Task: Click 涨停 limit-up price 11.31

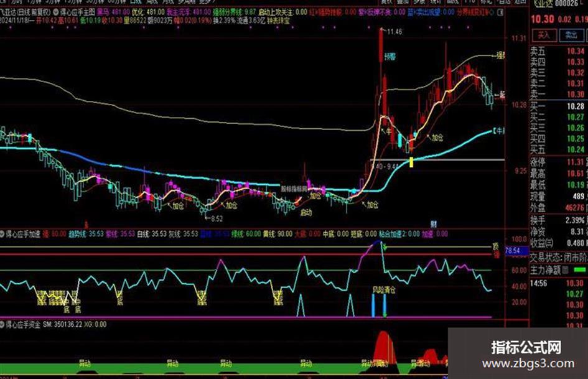Action: (576, 162)
